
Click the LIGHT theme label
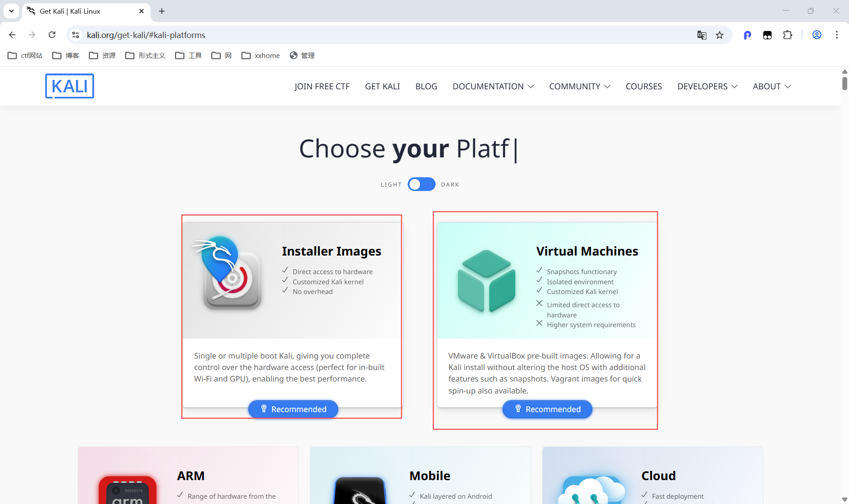point(391,185)
